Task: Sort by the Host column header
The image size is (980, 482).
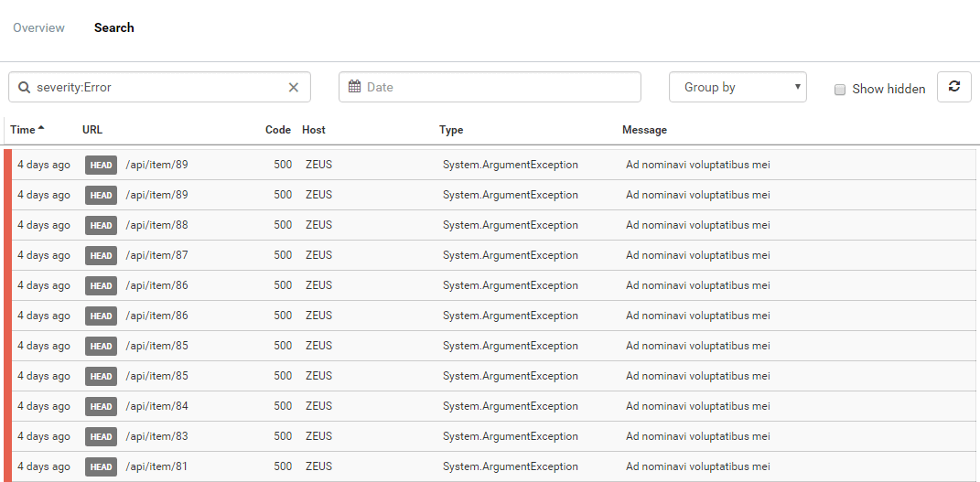Action: (x=314, y=130)
